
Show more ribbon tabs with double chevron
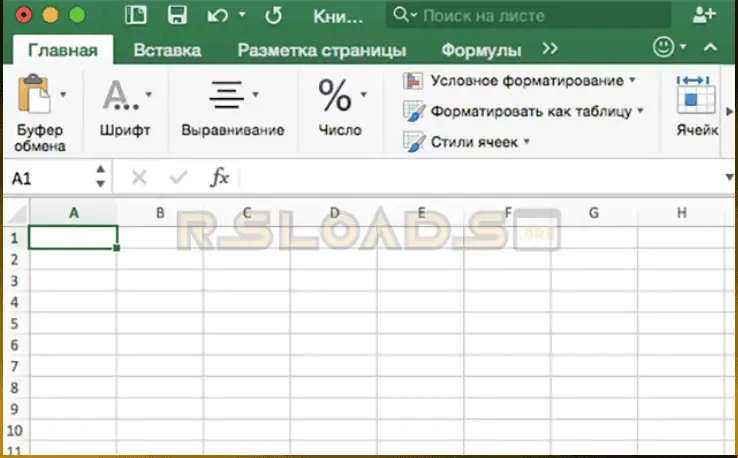(x=550, y=48)
